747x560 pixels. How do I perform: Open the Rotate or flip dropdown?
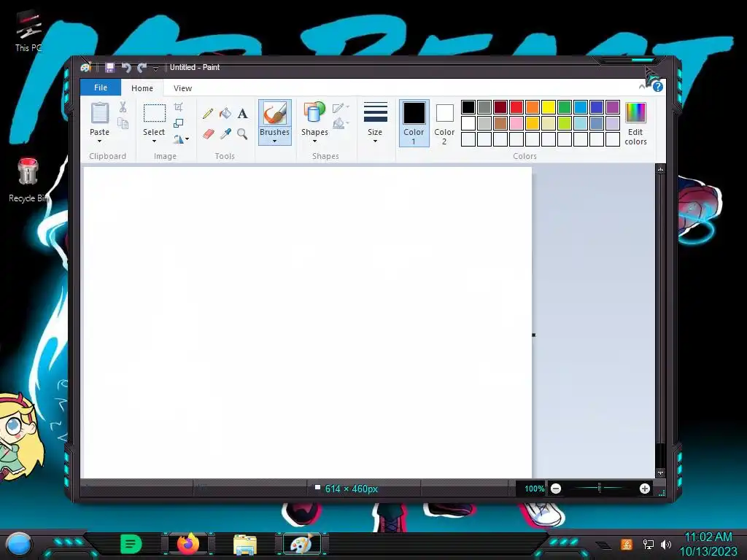point(181,139)
